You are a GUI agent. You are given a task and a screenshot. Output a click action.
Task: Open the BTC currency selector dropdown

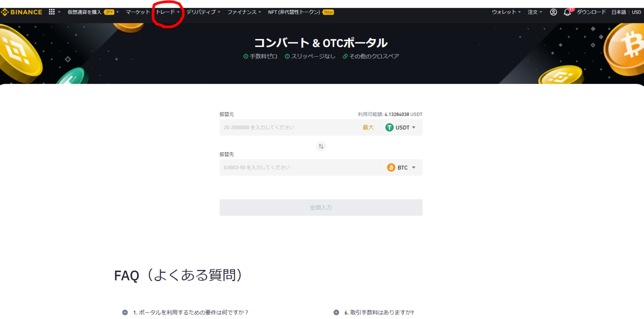pyautogui.click(x=402, y=168)
